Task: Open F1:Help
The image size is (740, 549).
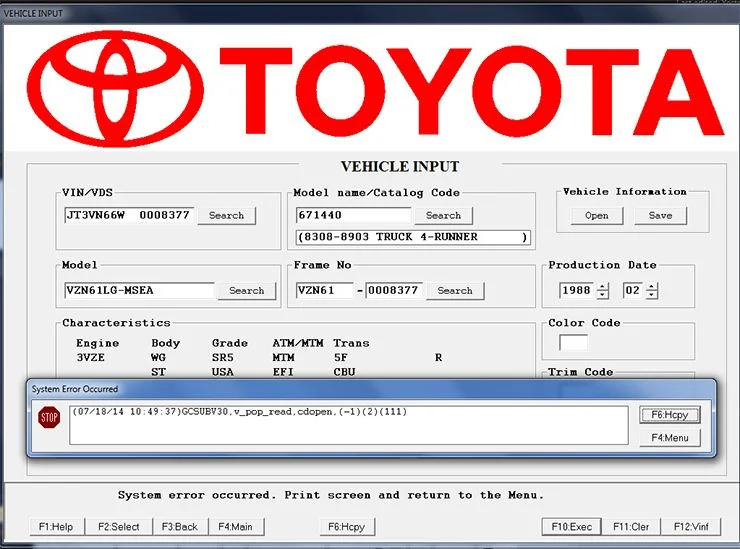Action: point(56,527)
